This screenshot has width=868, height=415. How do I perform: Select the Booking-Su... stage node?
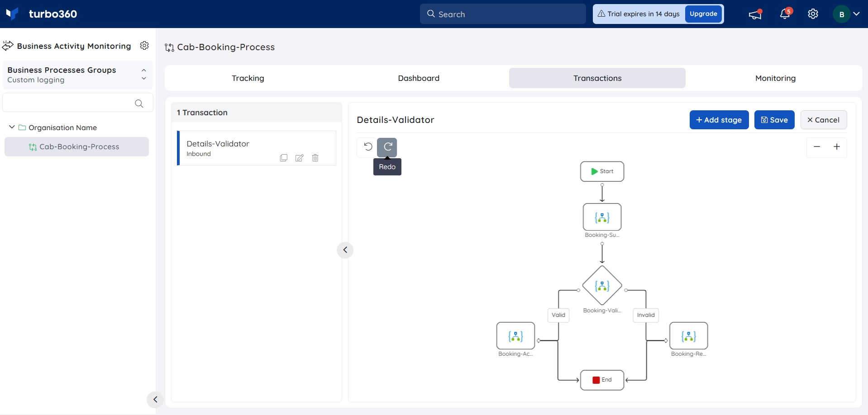click(602, 217)
